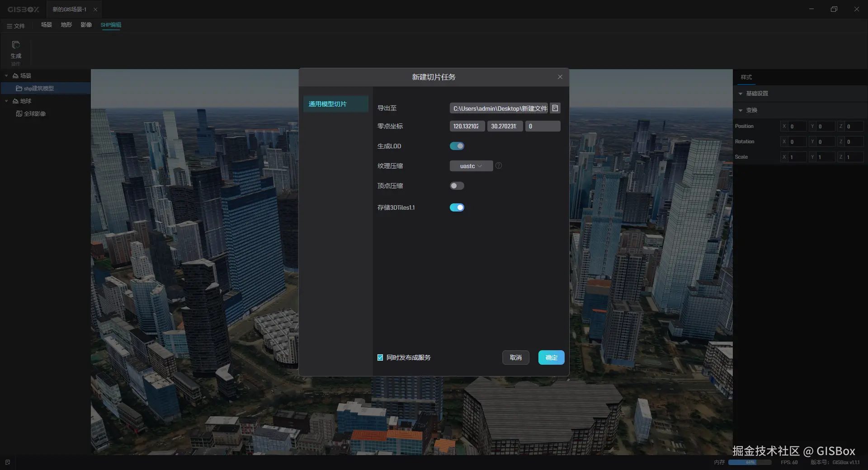Toggle the 生成LOD switch
868x470 pixels.
pyautogui.click(x=457, y=146)
